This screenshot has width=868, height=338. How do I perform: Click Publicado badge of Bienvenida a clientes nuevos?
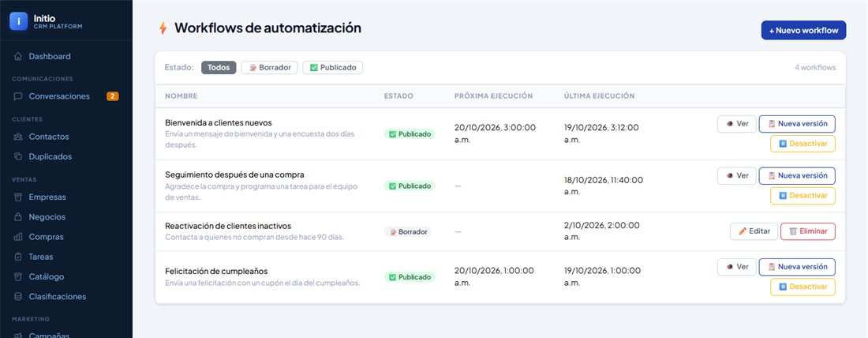410,134
